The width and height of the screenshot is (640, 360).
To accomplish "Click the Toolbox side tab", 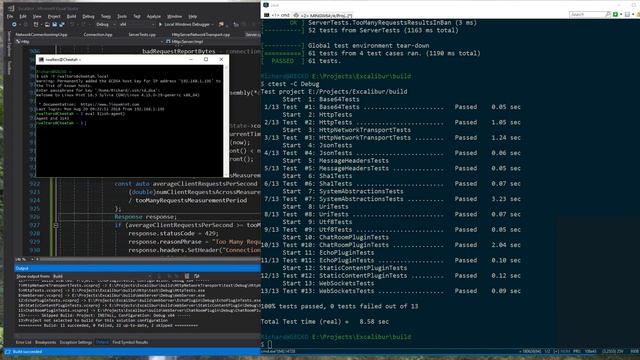I will click(x=9, y=68).
